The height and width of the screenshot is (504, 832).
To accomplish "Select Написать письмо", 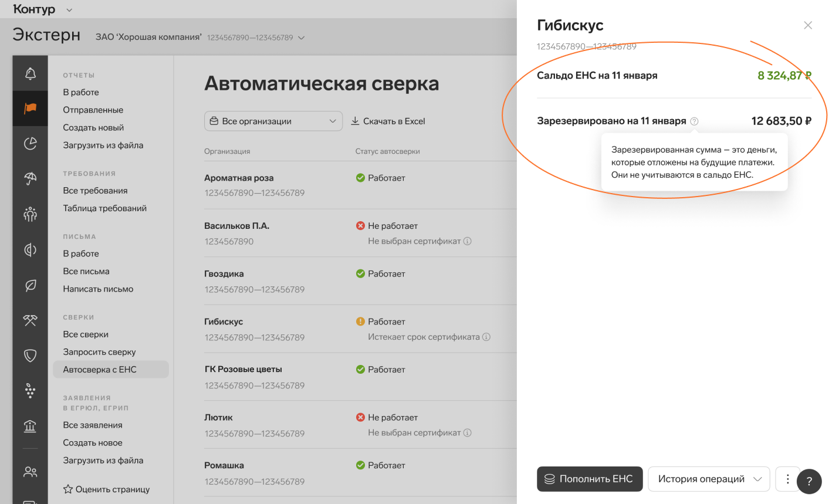I will pos(98,289).
